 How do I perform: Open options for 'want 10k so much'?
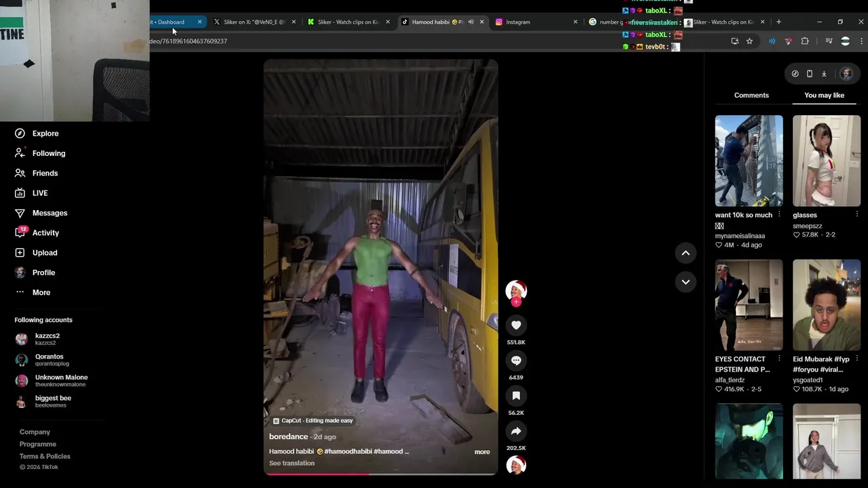click(x=779, y=215)
